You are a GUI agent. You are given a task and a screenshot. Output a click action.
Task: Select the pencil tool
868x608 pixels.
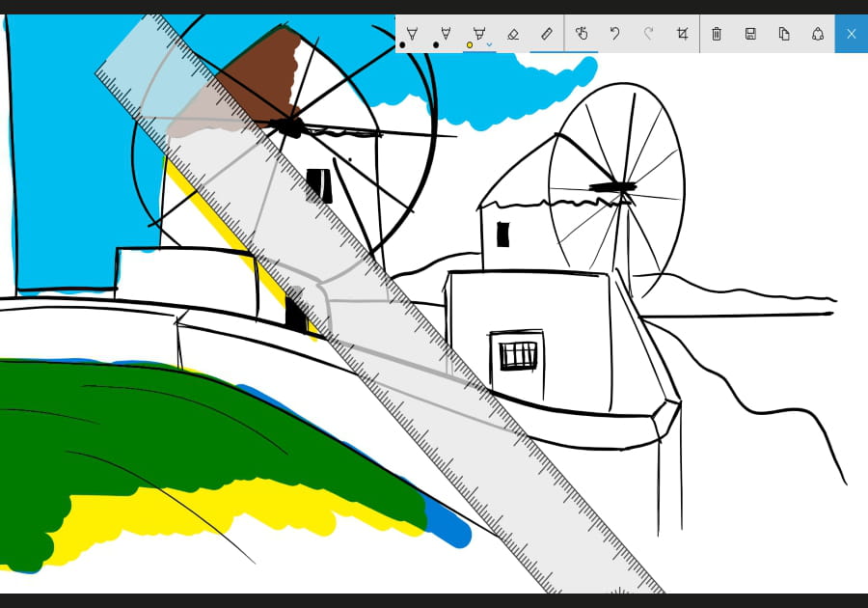[445, 35]
